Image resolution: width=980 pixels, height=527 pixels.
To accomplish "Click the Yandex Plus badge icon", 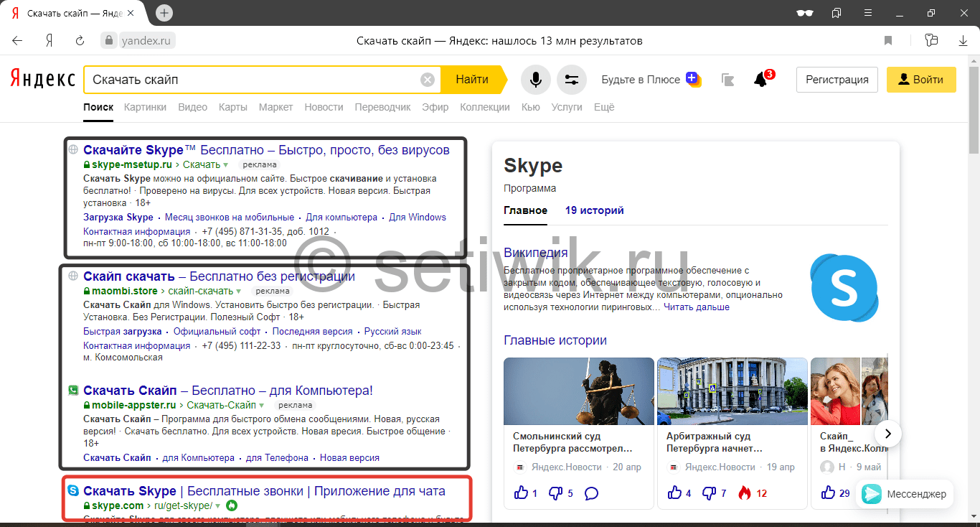I will click(x=693, y=79).
